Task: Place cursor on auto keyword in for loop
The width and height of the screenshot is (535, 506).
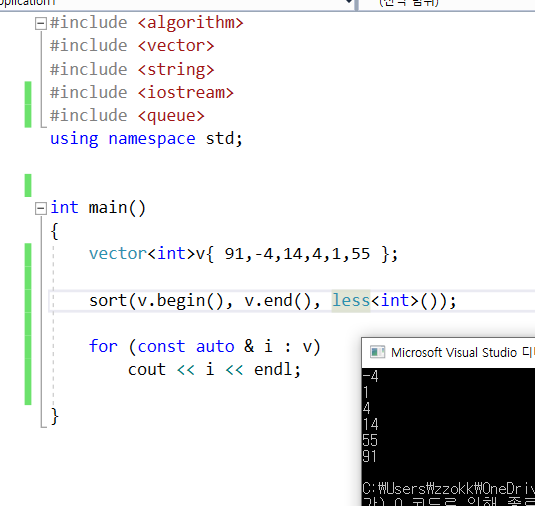Action: pos(215,347)
